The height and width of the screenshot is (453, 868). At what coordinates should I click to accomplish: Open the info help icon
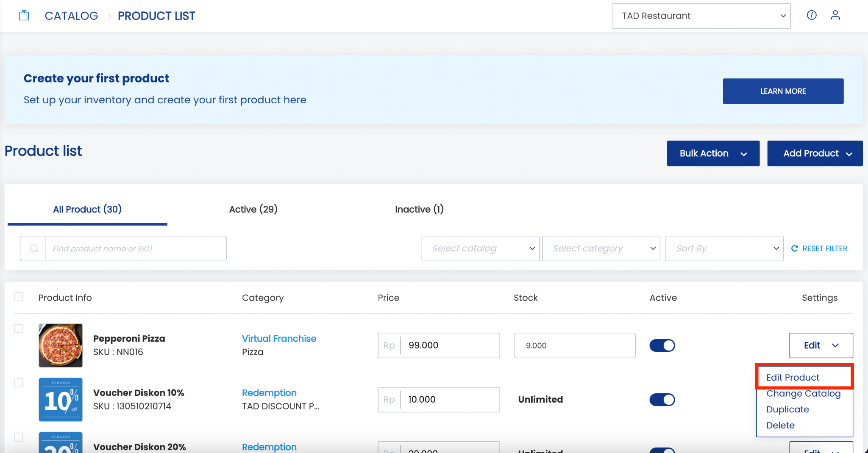tap(812, 15)
